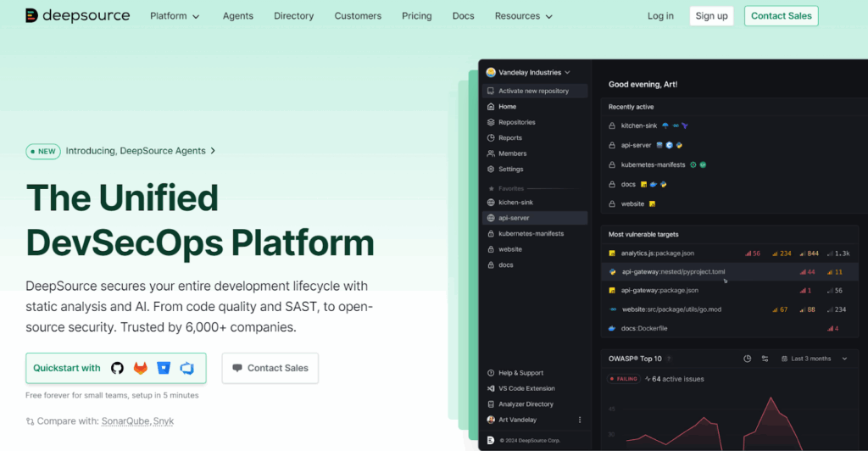Open website under Recently active

coord(632,203)
